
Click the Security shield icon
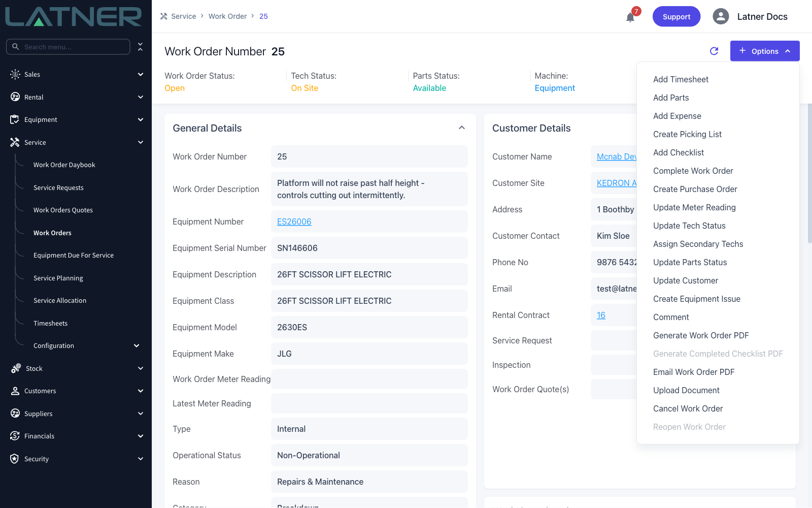tap(15, 459)
